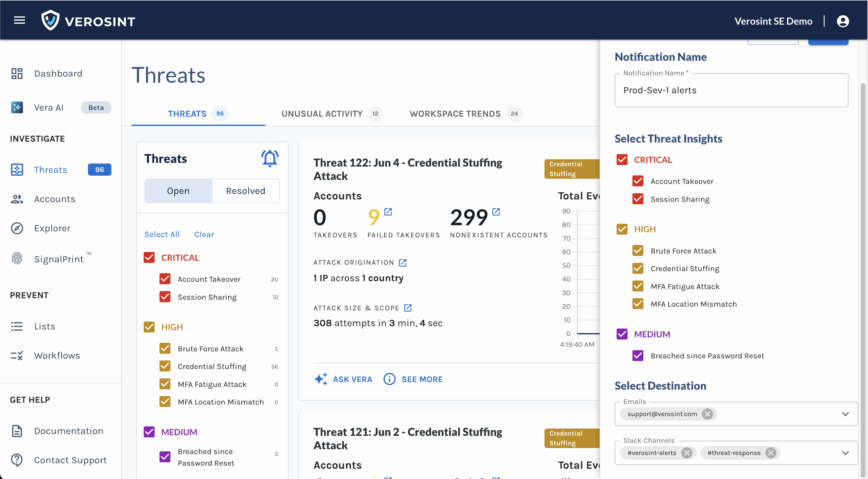The image size is (868, 479).
Task: Click the Select All link
Action: 162,234
